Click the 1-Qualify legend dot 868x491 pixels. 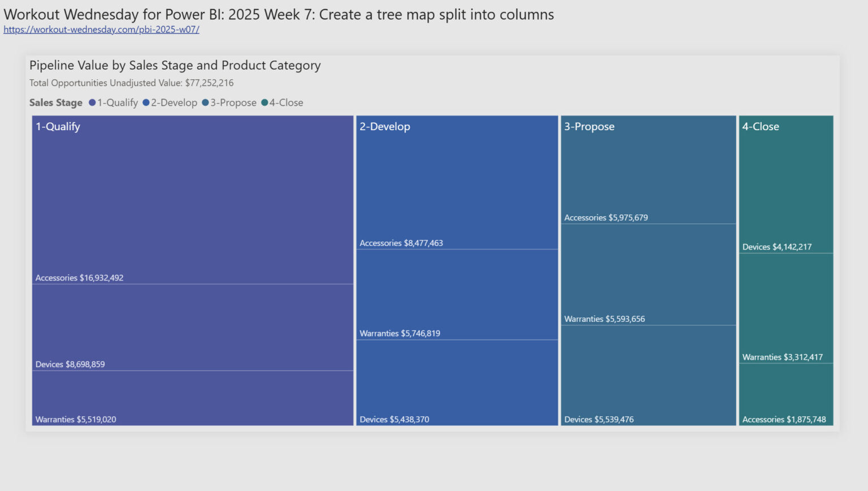coord(92,102)
